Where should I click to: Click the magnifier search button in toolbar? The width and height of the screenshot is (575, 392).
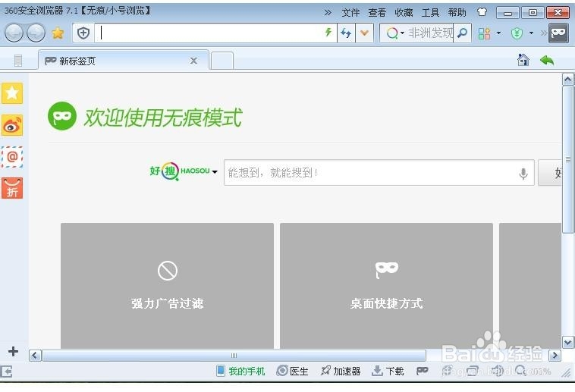point(463,33)
